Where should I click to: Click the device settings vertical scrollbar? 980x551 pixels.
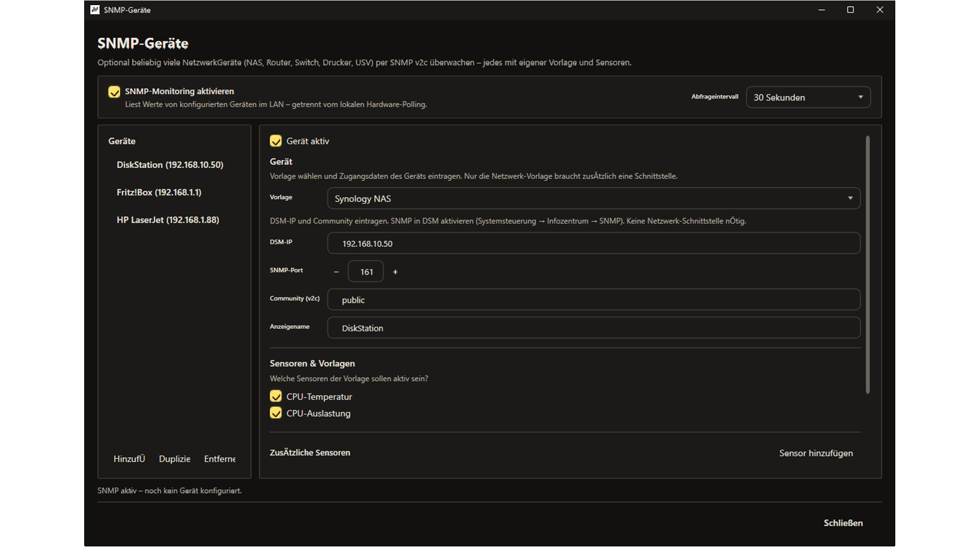click(x=867, y=265)
